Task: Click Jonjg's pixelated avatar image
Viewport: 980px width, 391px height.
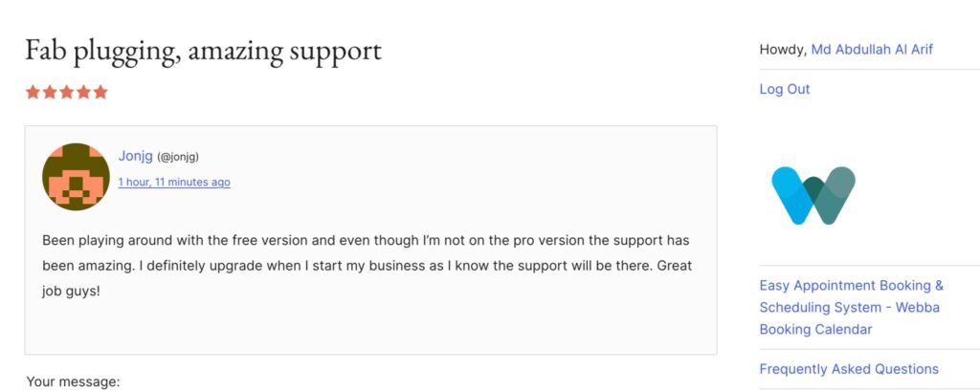Action: [x=76, y=177]
